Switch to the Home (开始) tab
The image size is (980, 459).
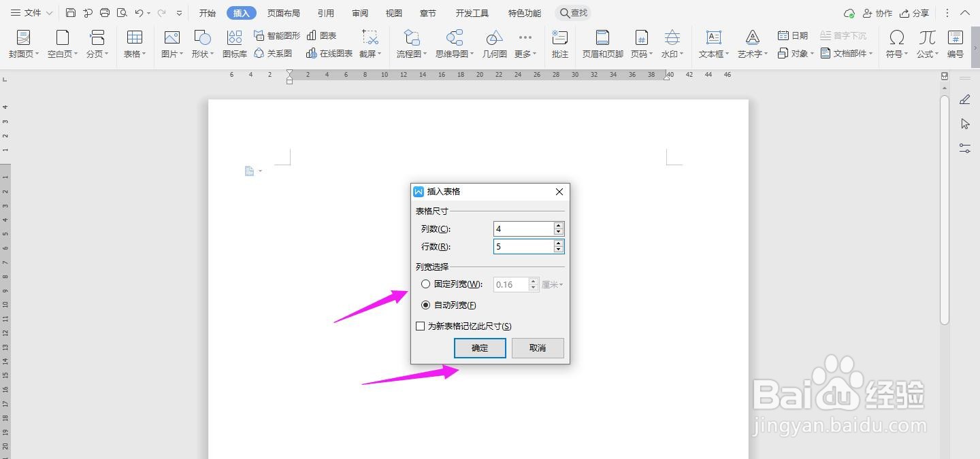208,13
